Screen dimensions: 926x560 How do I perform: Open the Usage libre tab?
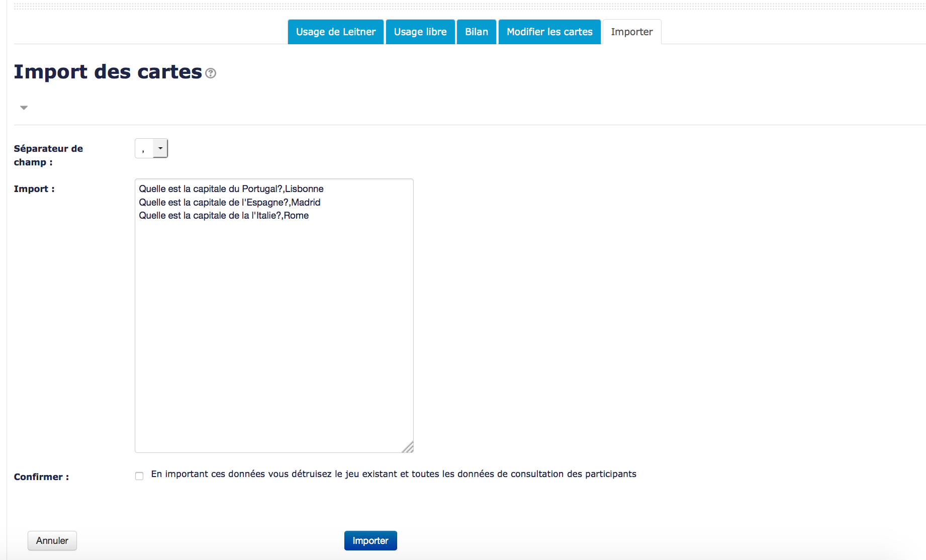point(420,32)
